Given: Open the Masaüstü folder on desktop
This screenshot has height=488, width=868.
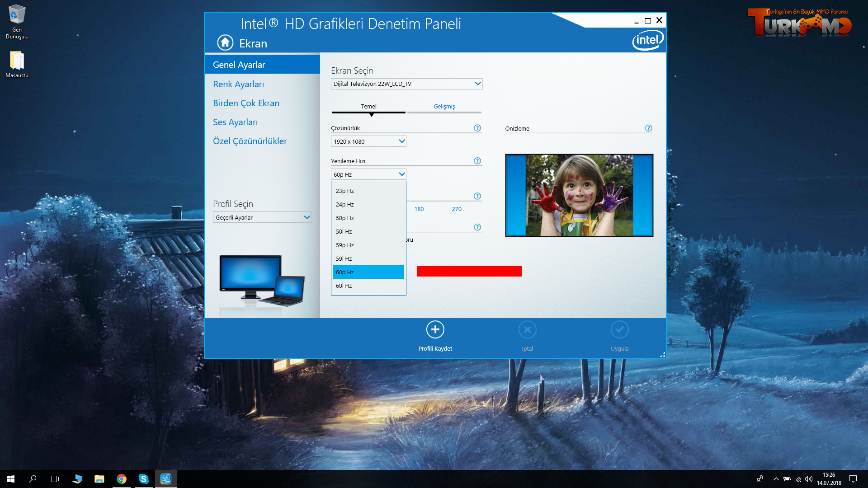Looking at the screenshot, I should tap(17, 64).
